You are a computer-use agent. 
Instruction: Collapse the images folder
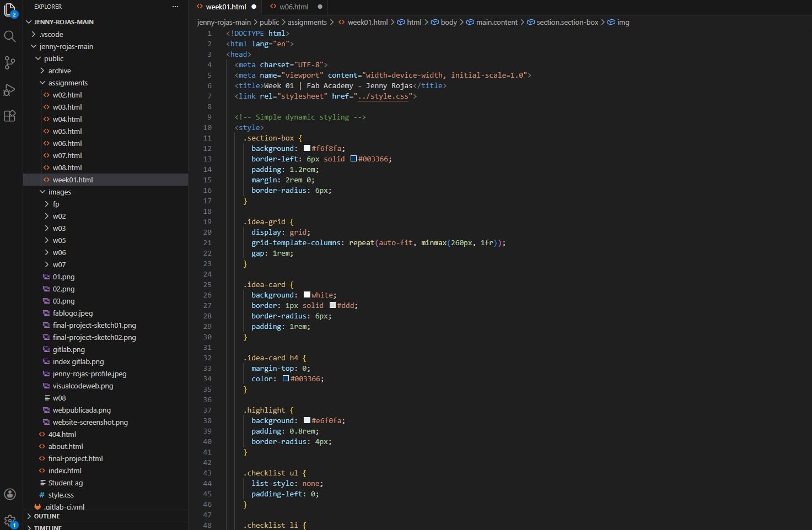coord(42,192)
